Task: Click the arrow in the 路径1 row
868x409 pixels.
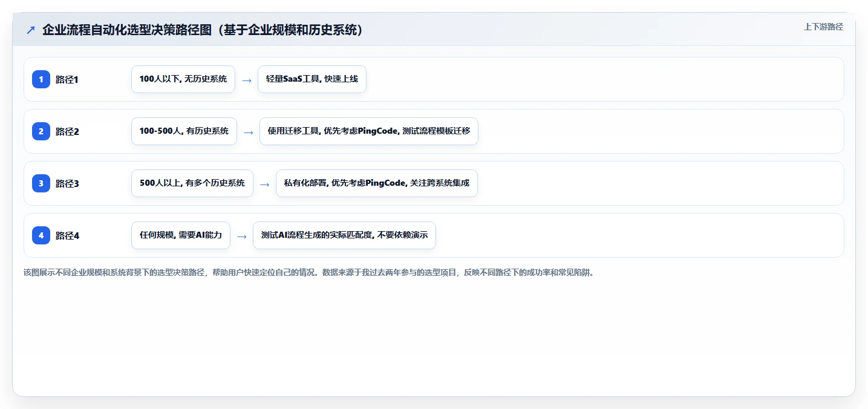Action: (247, 80)
